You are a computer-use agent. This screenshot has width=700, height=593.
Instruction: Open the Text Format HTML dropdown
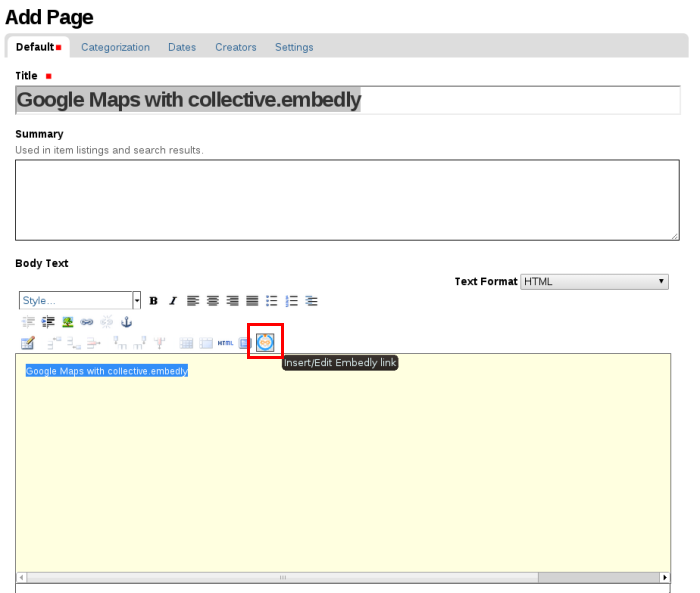594,282
